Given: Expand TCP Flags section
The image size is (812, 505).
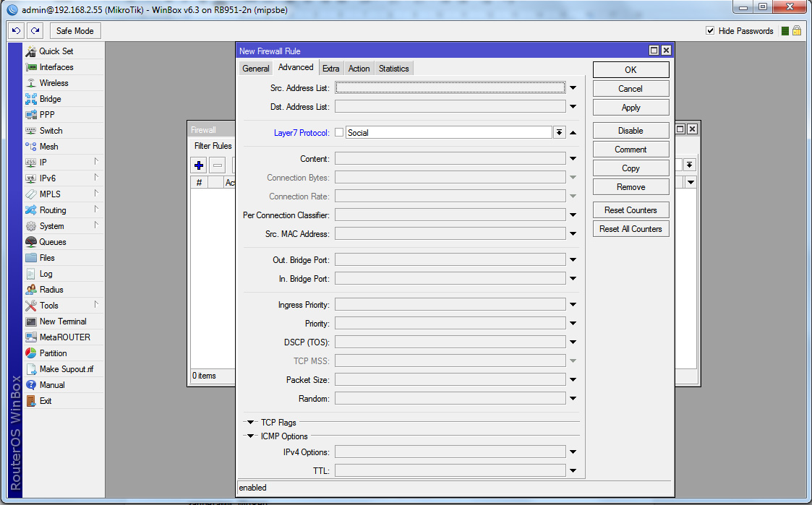Looking at the screenshot, I should coord(251,422).
